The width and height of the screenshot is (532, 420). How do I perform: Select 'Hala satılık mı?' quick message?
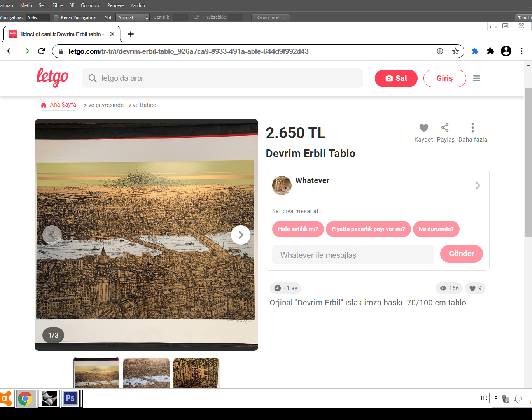click(x=298, y=229)
